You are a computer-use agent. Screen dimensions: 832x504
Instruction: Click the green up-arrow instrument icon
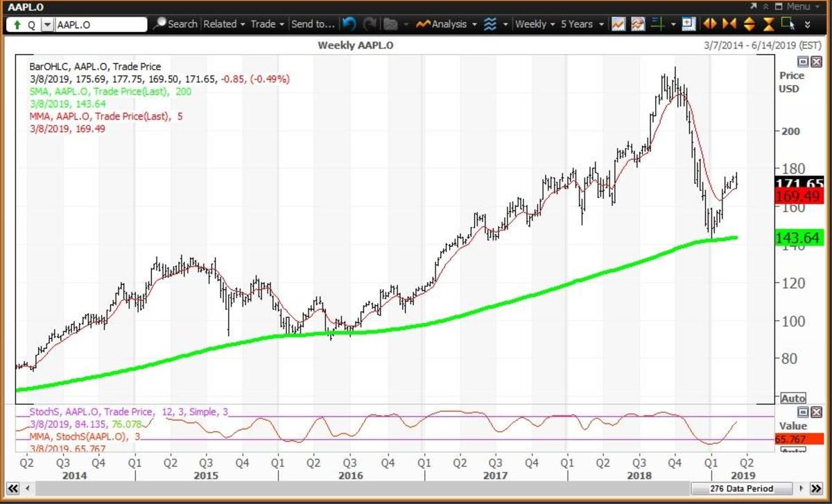17,24
